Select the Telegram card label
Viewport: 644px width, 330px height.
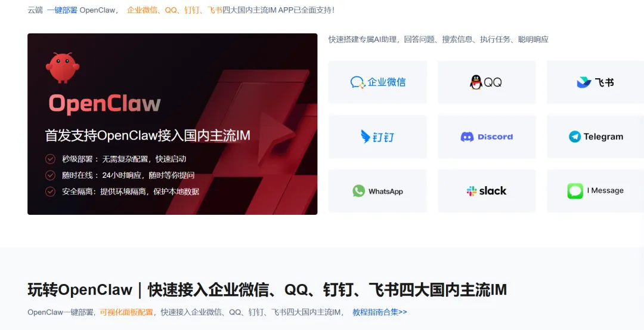[x=603, y=137]
